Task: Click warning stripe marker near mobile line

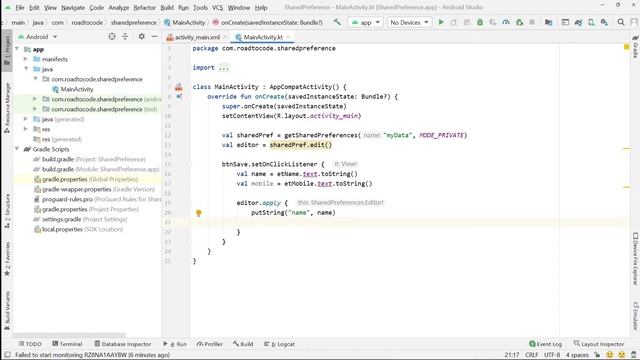Action: click(x=627, y=187)
